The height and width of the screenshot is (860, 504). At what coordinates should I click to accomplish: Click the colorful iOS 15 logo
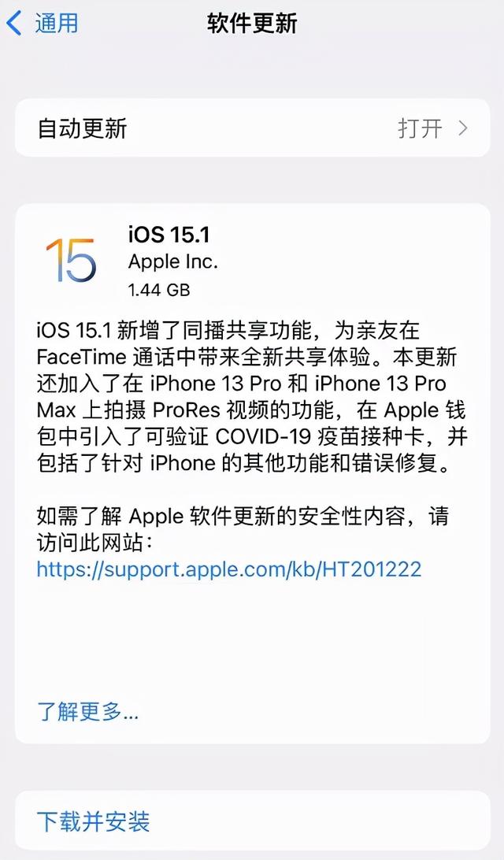72,260
